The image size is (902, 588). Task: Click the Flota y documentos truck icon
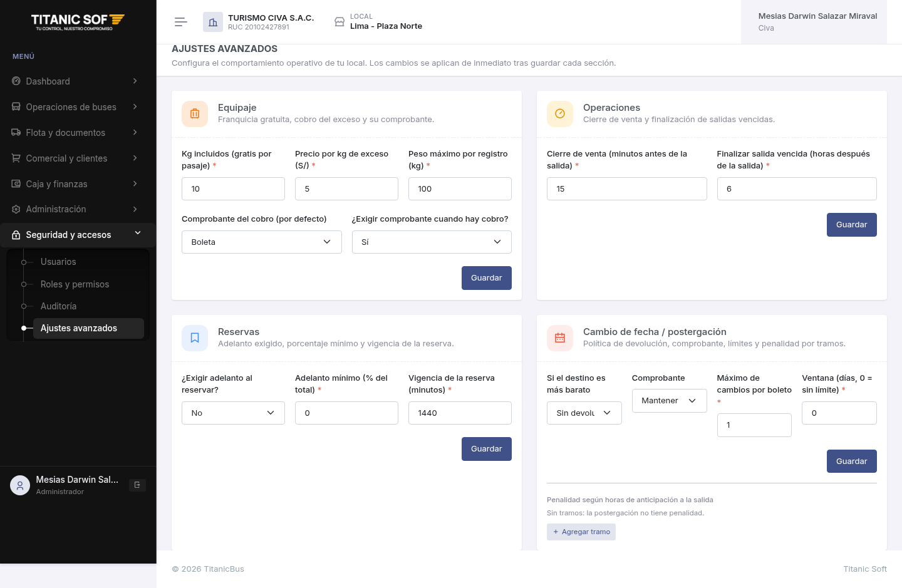(x=16, y=132)
